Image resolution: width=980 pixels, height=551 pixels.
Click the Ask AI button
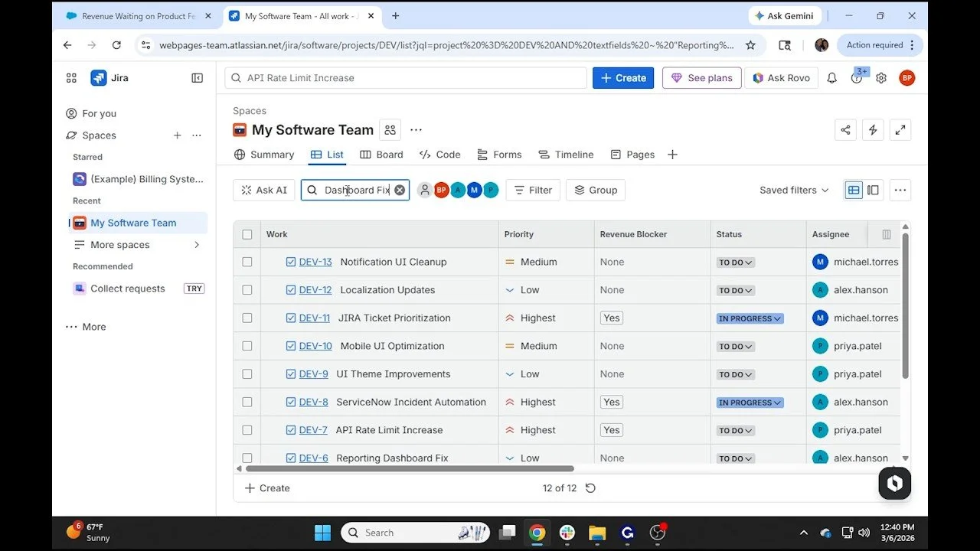point(264,190)
